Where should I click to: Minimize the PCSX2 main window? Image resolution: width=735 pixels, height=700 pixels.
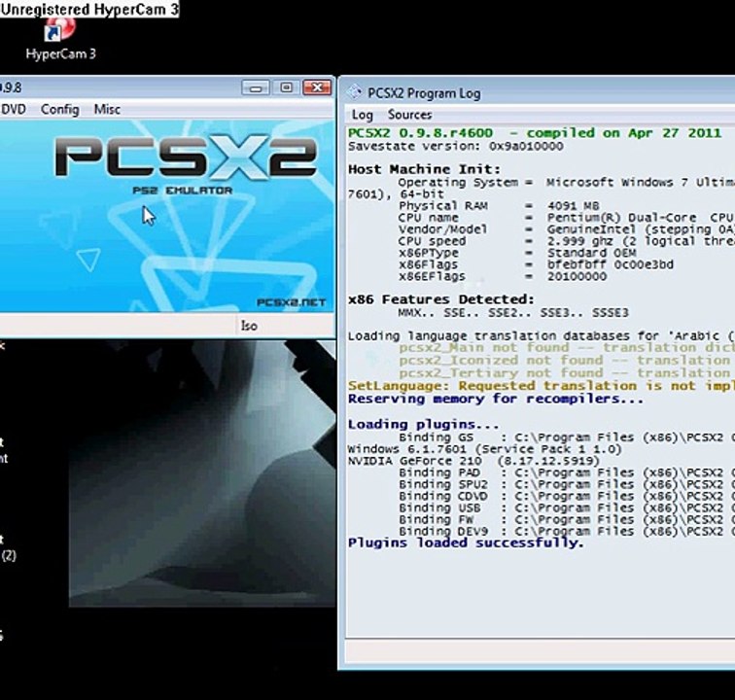coord(256,87)
